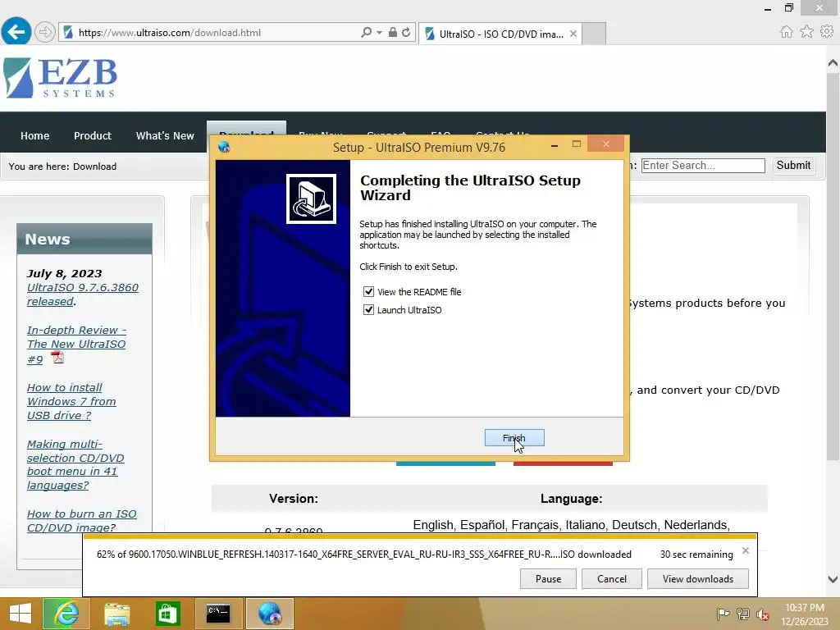
Task: Click muted speaker volume tray icon
Action: [762, 614]
